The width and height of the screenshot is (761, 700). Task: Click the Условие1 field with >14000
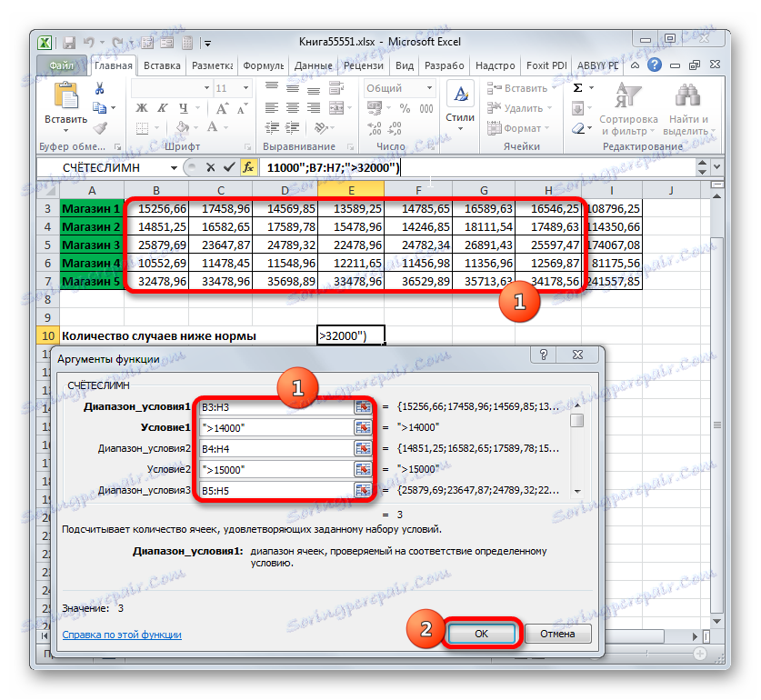click(x=277, y=428)
